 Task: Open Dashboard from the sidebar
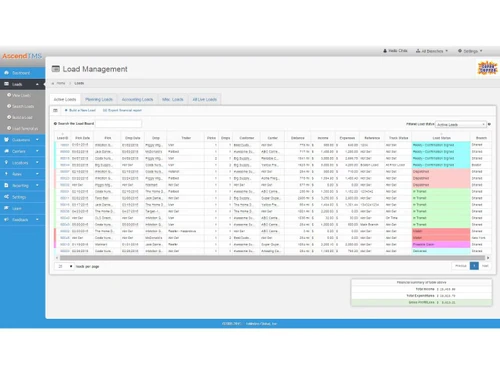pos(22,73)
